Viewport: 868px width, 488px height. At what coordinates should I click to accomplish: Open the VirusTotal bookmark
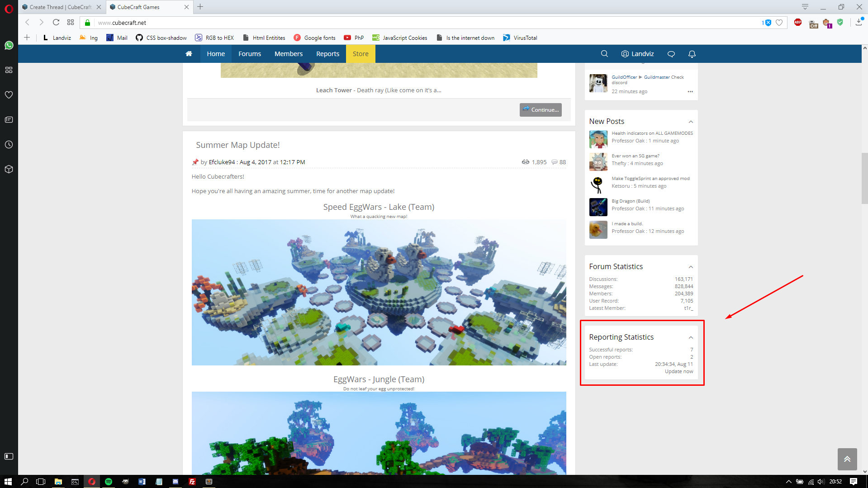coord(520,38)
